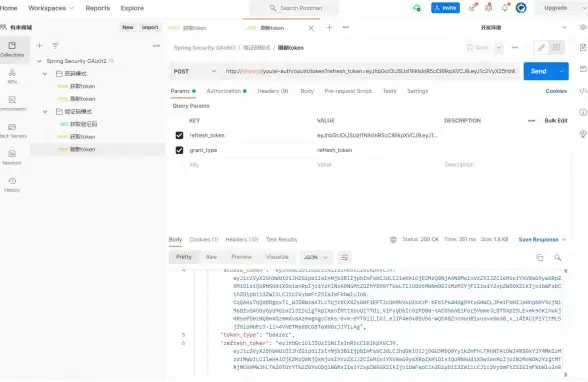Copy response body with copy icon
The height and width of the screenshot is (382, 588).
540,258
